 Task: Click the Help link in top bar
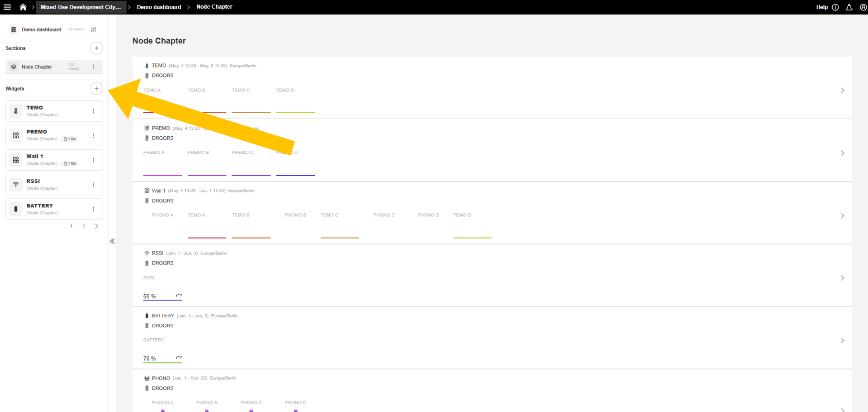[822, 7]
